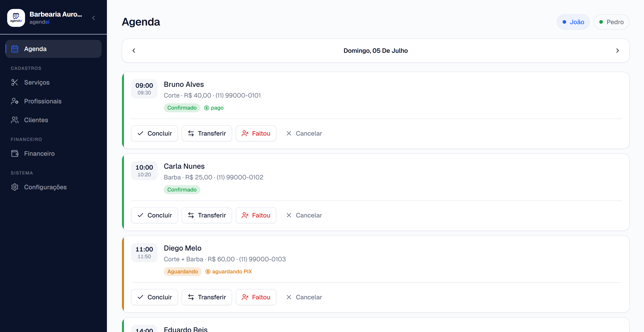Open Clientes in sidebar
Image resolution: width=644 pixels, height=332 pixels.
pos(53,120)
